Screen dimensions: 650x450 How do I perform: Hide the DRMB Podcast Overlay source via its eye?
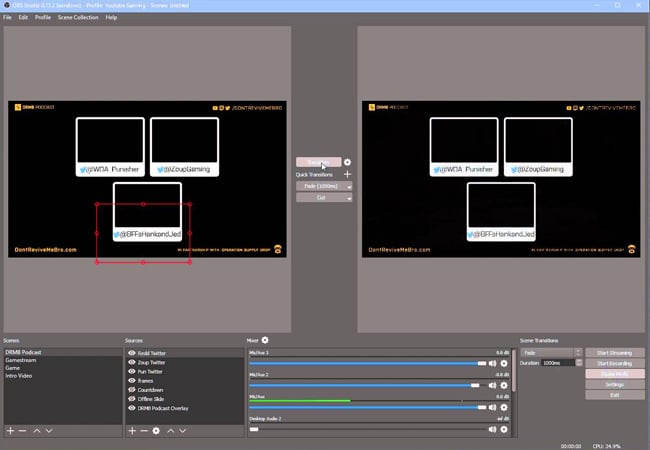pyautogui.click(x=132, y=408)
